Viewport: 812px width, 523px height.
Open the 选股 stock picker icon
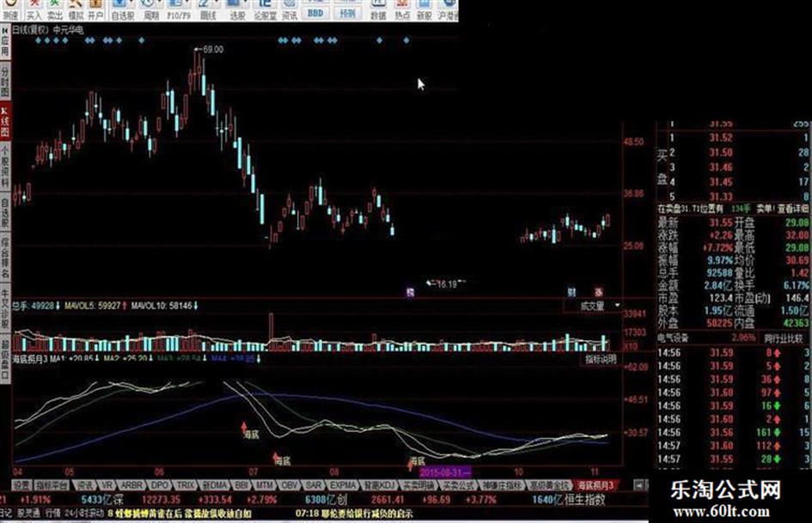point(236,9)
